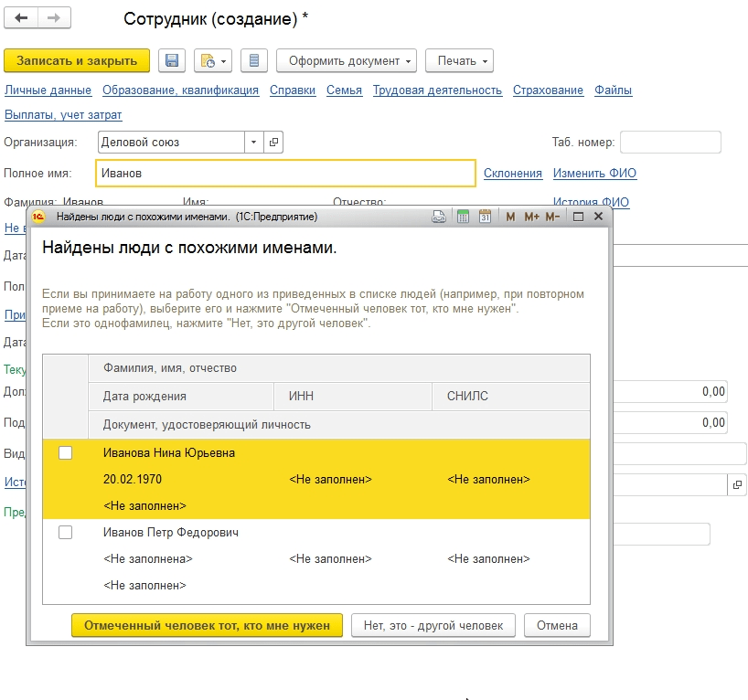
Task: Open the Личные данные link
Action: [48, 90]
